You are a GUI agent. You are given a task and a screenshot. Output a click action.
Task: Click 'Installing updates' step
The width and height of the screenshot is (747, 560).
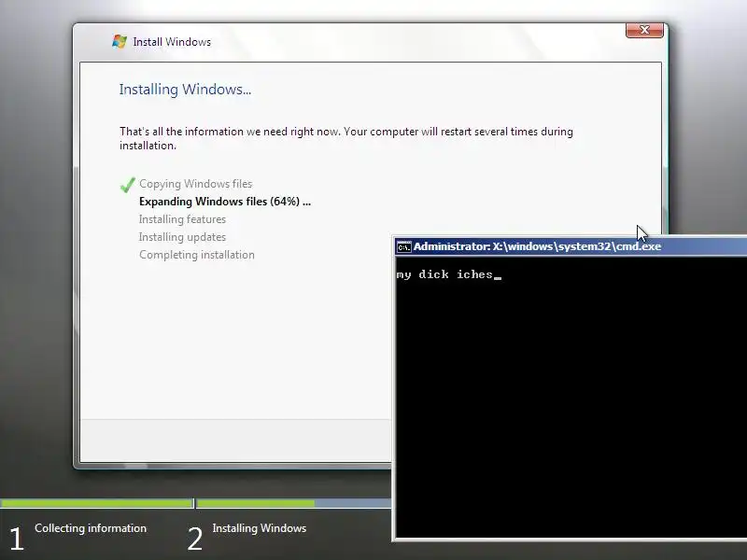(x=182, y=237)
